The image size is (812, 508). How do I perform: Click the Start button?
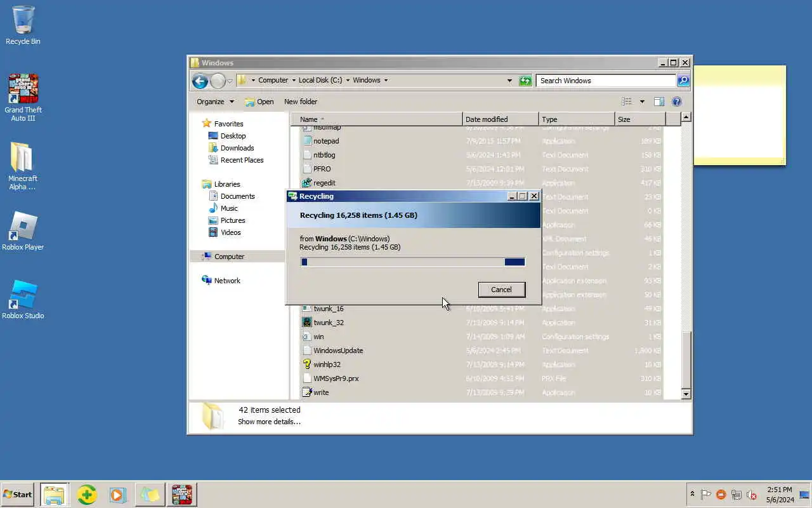tap(18, 494)
